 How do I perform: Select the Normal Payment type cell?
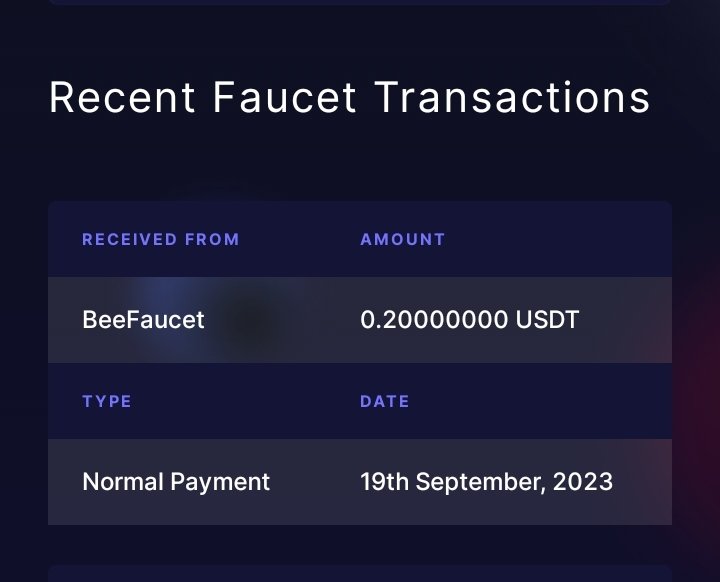[176, 482]
